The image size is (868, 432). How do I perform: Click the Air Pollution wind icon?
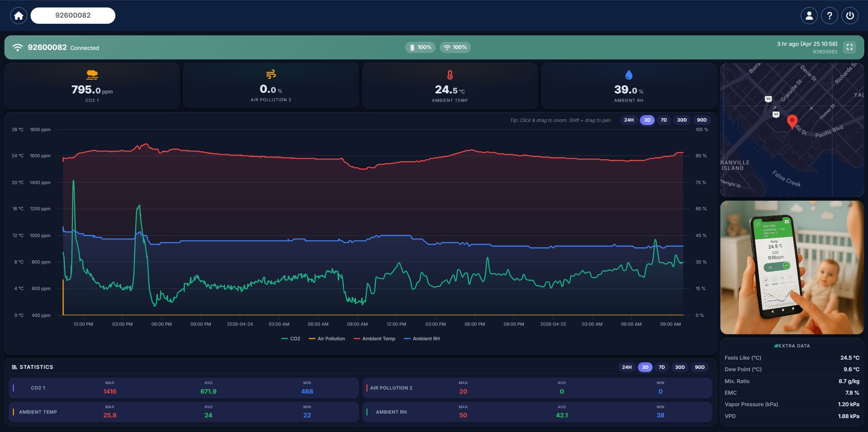[271, 74]
